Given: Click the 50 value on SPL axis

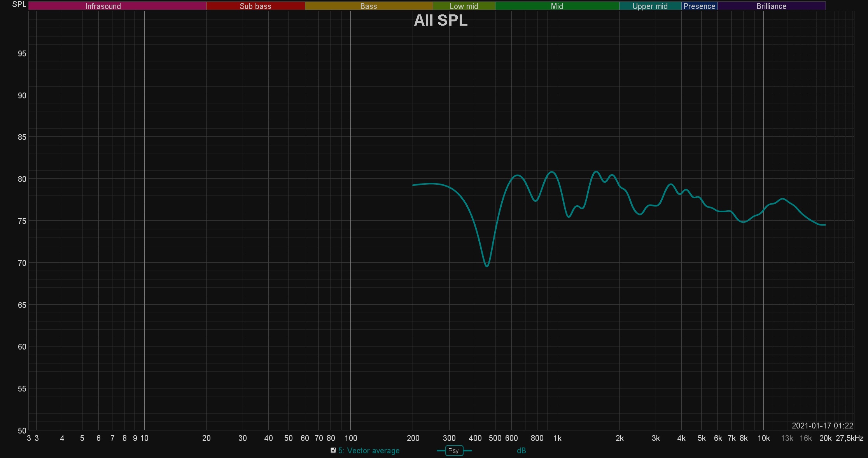Looking at the screenshot, I should pyautogui.click(x=22, y=430).
